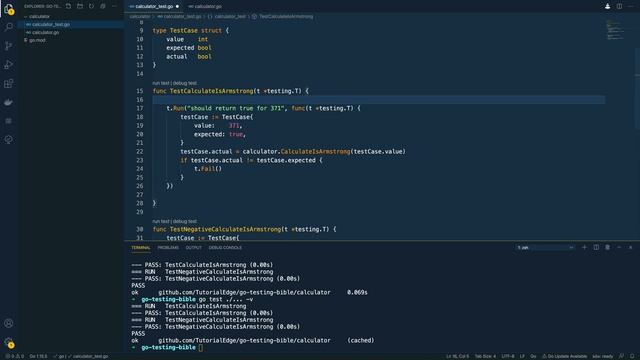
Task: Click 'debug test' above TestCalculateIsArmstrong
Action: point(185,83)
